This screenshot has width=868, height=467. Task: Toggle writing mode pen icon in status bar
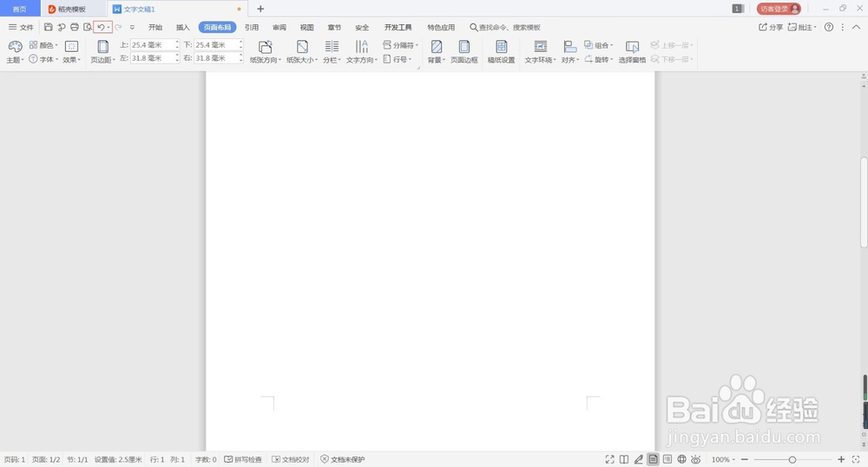click(x=638, y=459)
